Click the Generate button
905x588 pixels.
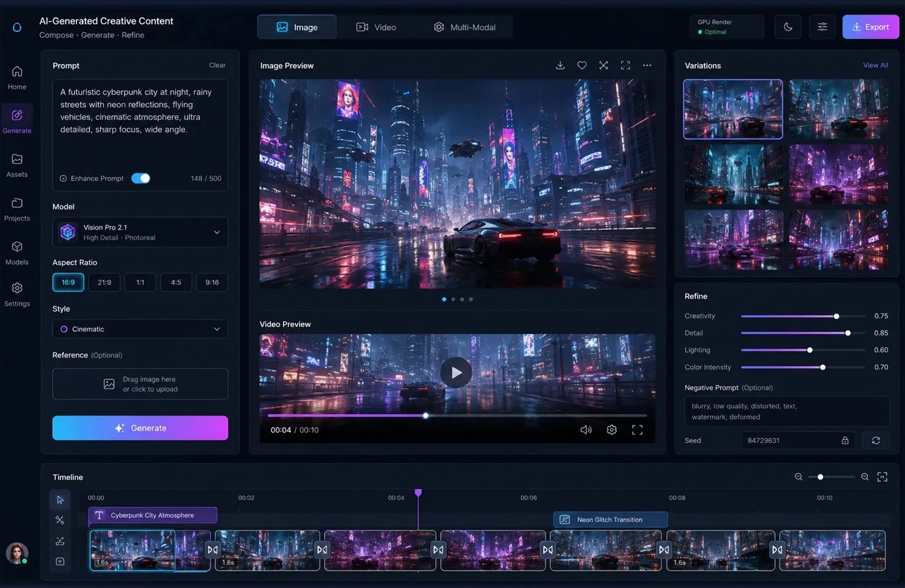(x=140, y=428)
